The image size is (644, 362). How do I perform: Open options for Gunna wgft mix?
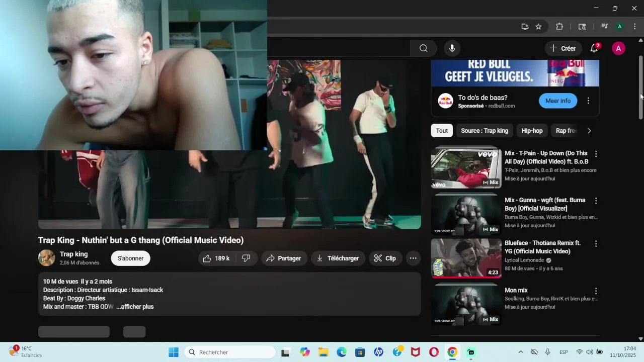click(x=596, y=201)
